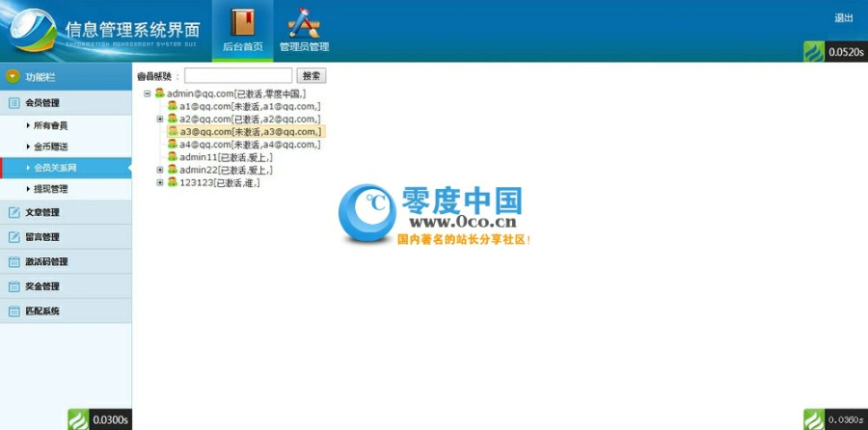Select the highlighted a3@qq.com tree row
The height and width of the screenshot is (430, 868).
pos(246,132)
